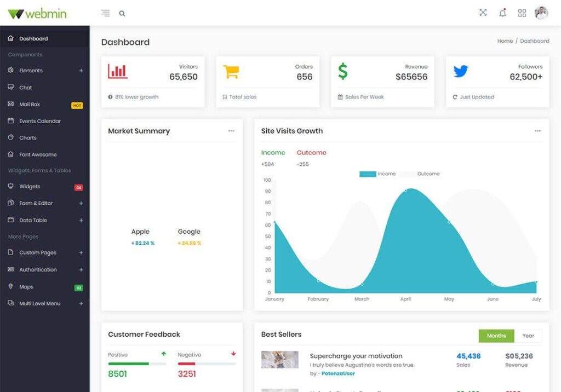Click the Twitter bird icon
Image resolution: width=561 pixels, height=392 pixels.
[x=461, y=71]
